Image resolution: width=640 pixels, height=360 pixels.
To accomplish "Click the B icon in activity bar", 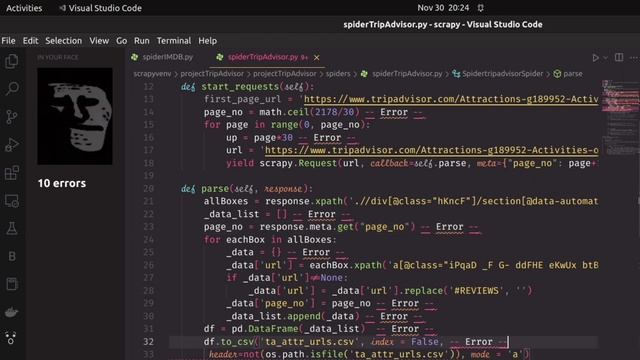I will pos(12,256).
